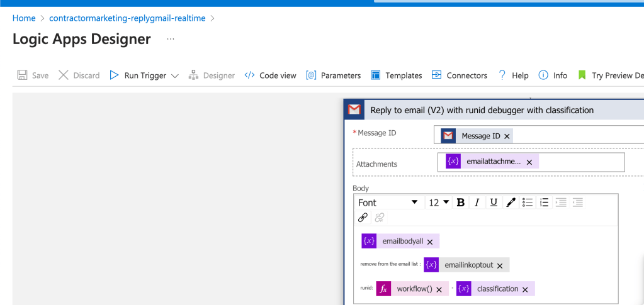The height and width of the screenshot is (305, 644).
Task: Click the Gmail icon in the action header
Action: point(354,109)
